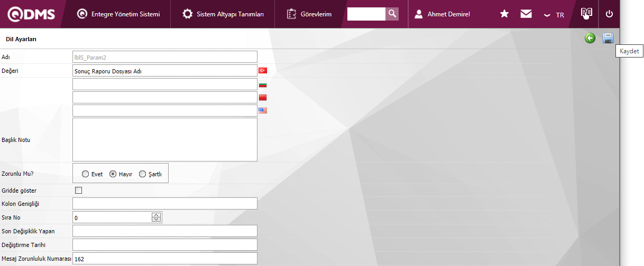Click the search text box in header
The image size is (644, 266).
coord(366,14)
